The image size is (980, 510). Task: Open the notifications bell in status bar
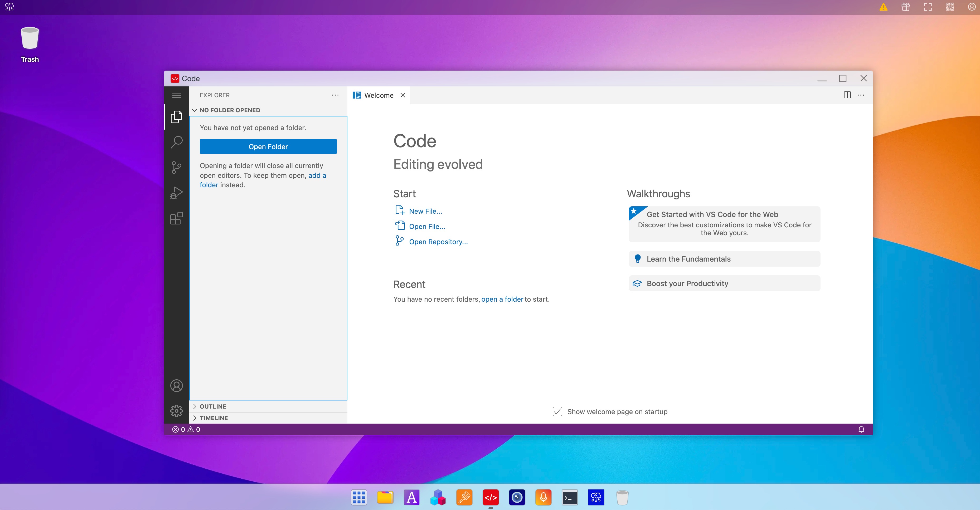[861, 429]
